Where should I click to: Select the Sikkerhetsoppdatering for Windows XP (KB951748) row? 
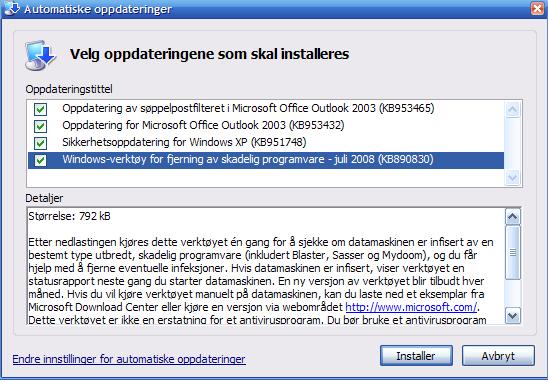[266, 143]
